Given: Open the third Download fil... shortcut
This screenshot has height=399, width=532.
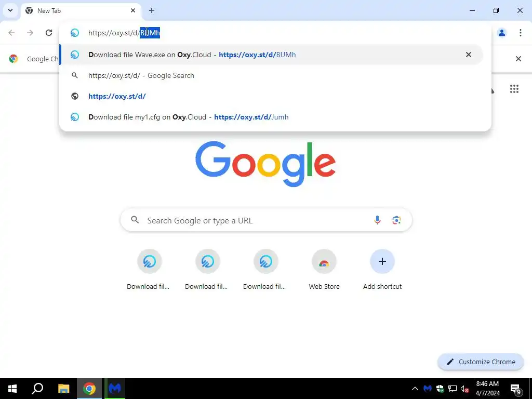Looking at the screenshot, I should (x=265, y=270).
